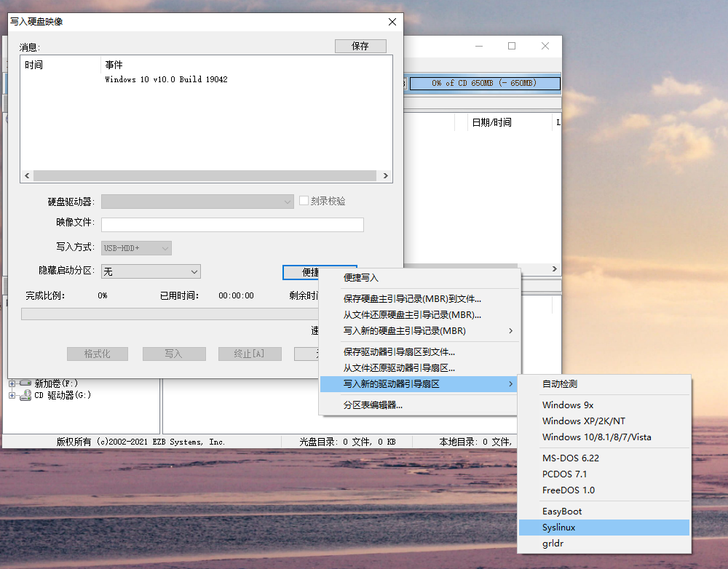Select FreeDOS 1.0 boot sector option

[604, 490]
